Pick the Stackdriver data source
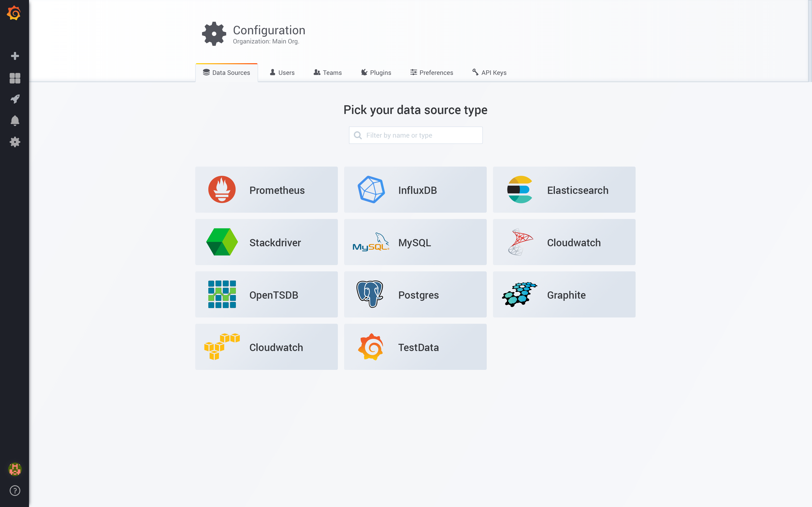Image resolution: width=812 pixels, height=507 pixels. (266, 242)
